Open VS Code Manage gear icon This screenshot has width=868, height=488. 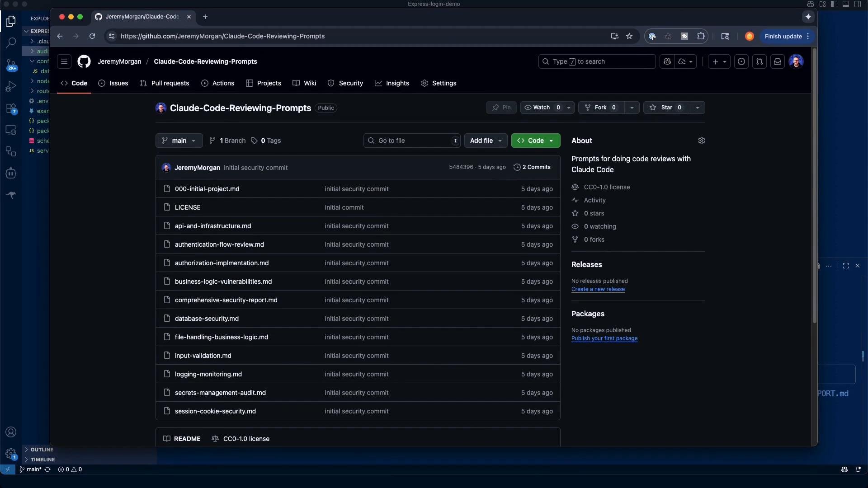pyautogui.click(x=11, y=454)
